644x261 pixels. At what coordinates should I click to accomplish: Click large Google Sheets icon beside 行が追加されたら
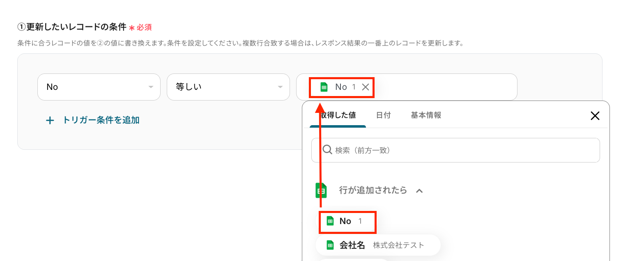point(321,190)
